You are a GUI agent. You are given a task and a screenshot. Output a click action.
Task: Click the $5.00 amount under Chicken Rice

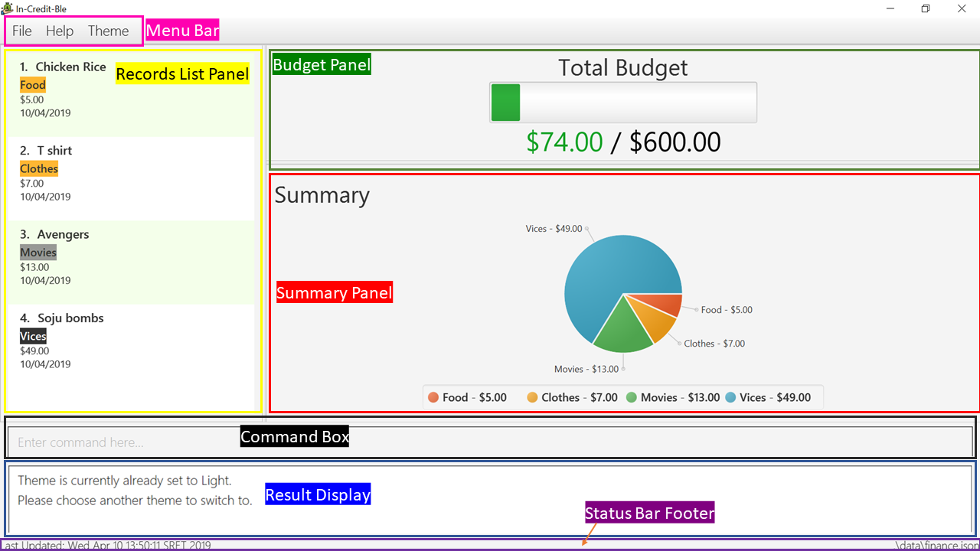32,99
